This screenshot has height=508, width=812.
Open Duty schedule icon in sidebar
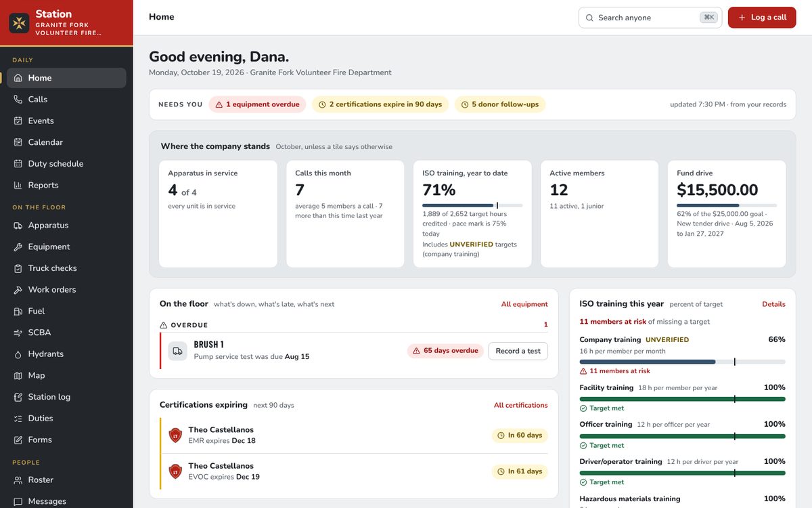(18, 164)
